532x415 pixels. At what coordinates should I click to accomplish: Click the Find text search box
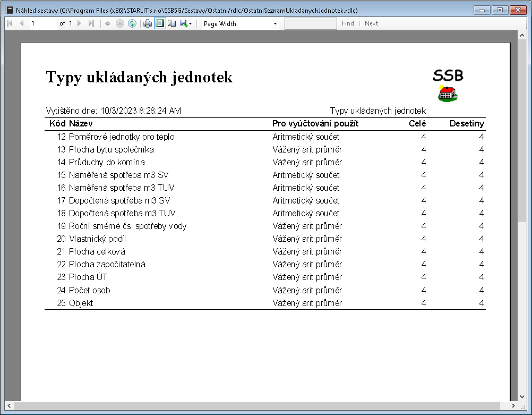point(311,23)
